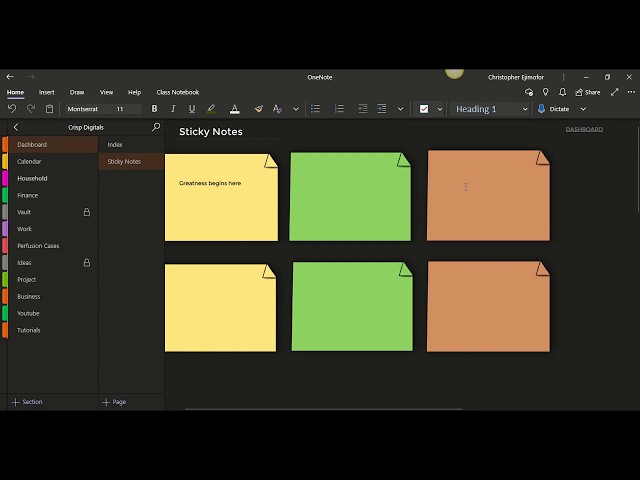Follow the DASHBOARD link
This screenshot has height=480, width=640.
[584, 129]
